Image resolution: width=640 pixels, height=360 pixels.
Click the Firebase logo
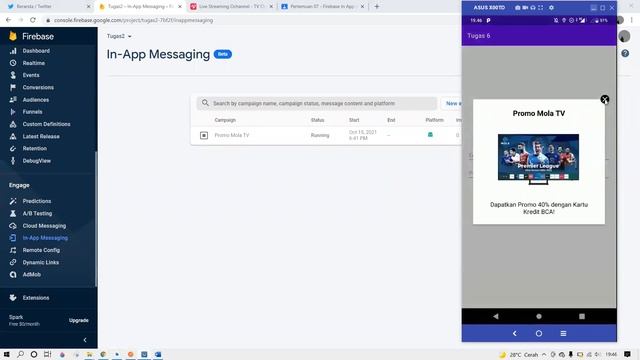pyautogui.click(x=13, y=36)
